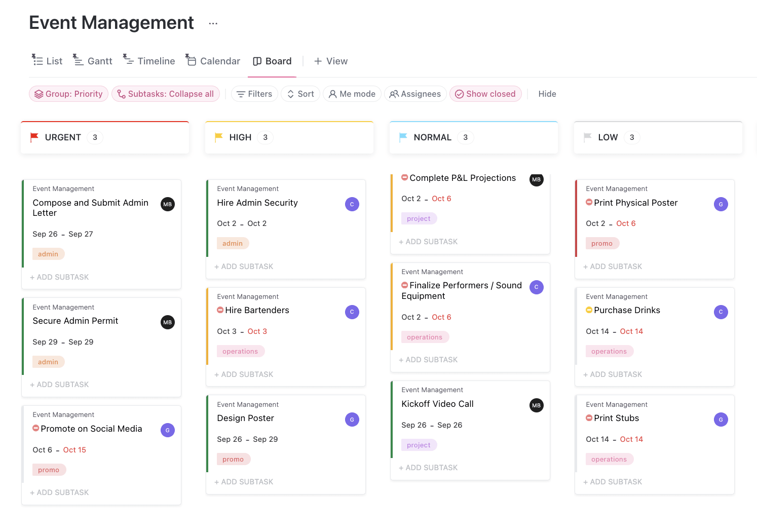Open MB assignee avatar on Compose and Submit Admin Letter

click(168, 204)
